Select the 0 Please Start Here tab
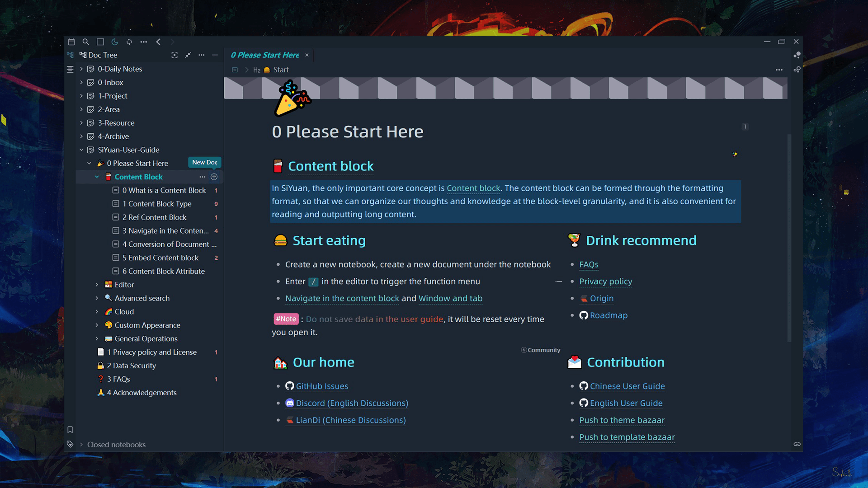 (265, 55)
